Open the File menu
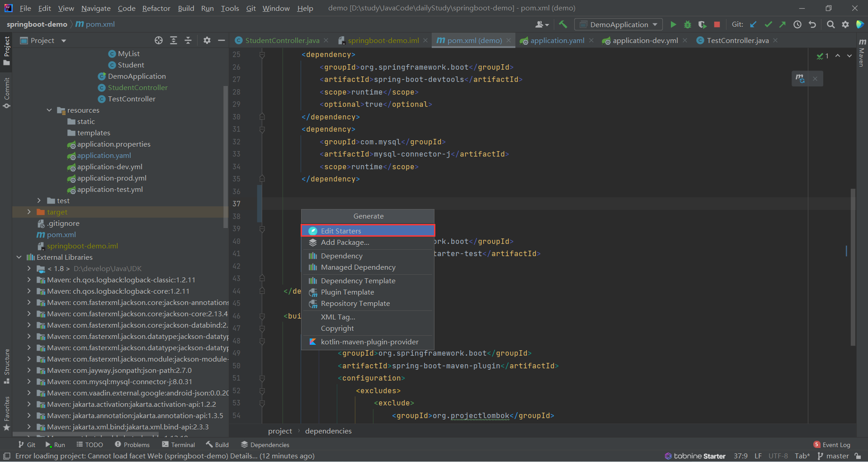This screenshot has height=462, width=868. 25,8
